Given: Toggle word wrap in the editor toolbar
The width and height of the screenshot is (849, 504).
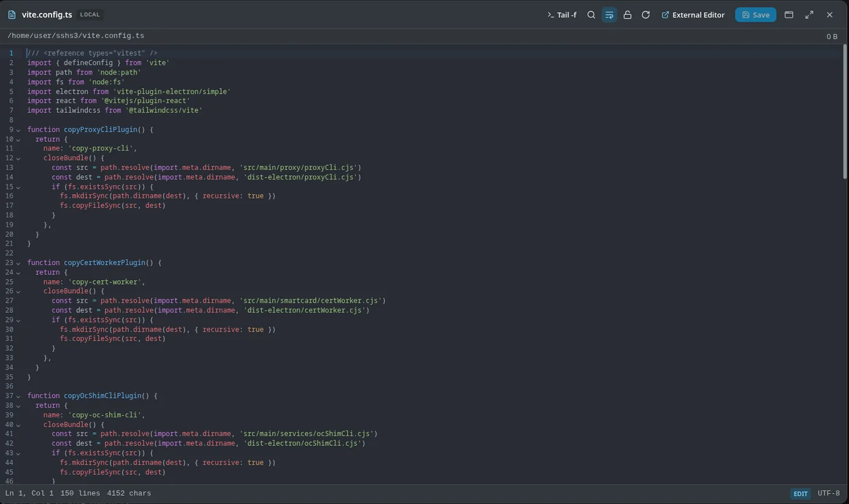Looking at the screenshot, I should (609, 15).
